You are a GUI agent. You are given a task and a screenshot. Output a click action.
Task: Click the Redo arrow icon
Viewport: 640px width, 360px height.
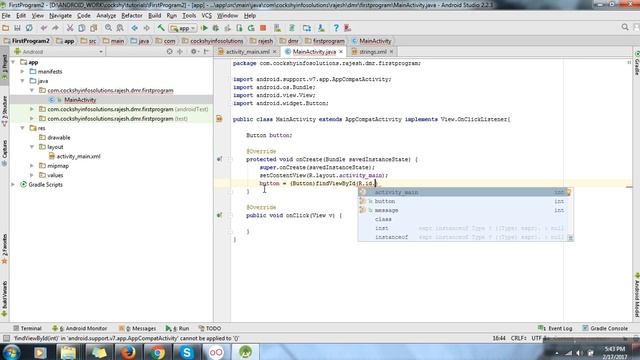click(x=55, y=28)
